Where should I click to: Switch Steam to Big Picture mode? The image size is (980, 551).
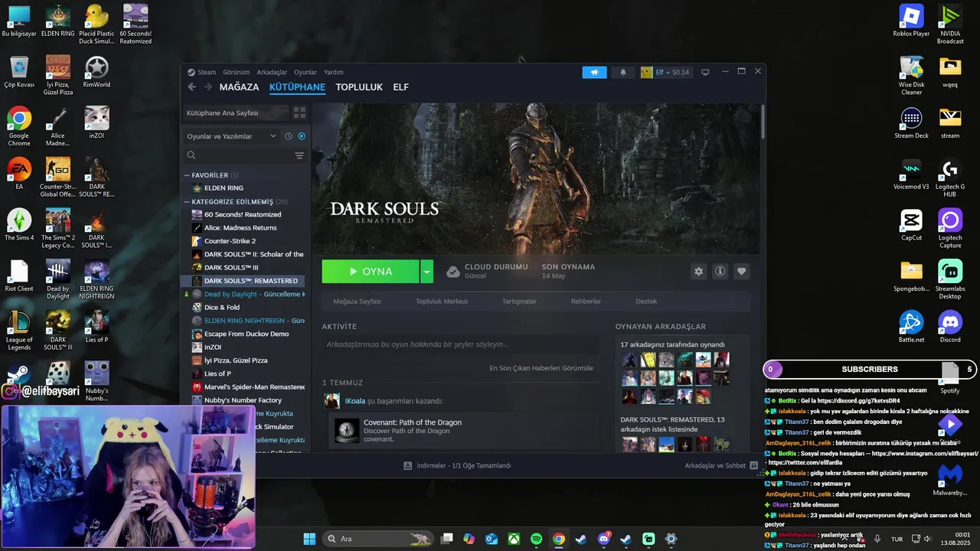(705, 72)
